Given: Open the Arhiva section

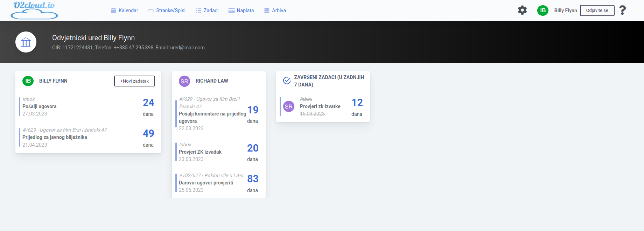Looking at the screenshot, I should click(x=275, y=10).
